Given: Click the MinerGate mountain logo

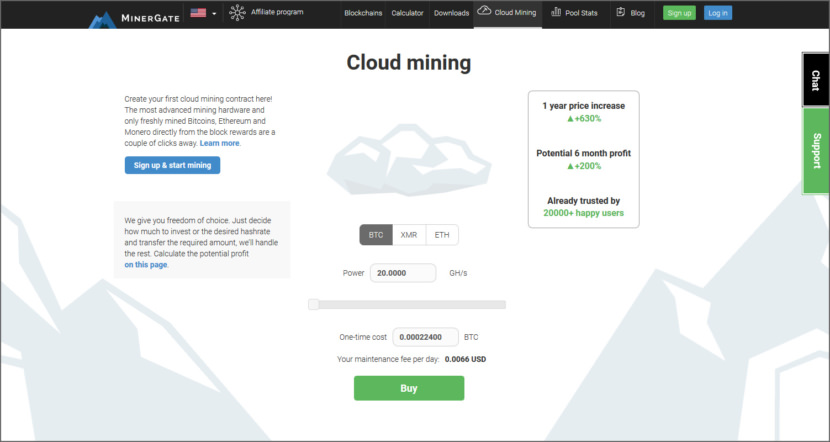Looking at the screenshot, I should coord(102,17).
